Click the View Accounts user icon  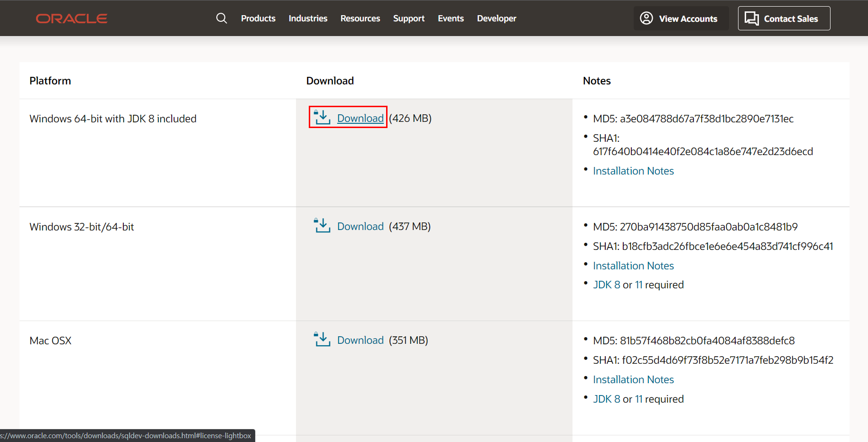coord(646,18)
